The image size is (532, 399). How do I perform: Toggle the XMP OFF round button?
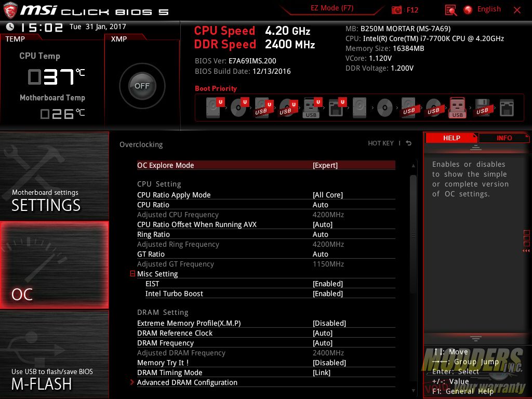click(142, 86)
